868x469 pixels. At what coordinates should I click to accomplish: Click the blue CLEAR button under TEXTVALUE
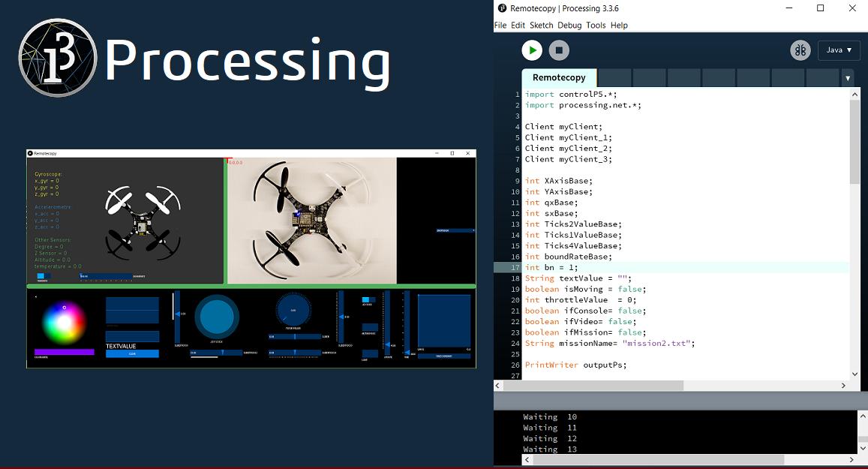132,353
